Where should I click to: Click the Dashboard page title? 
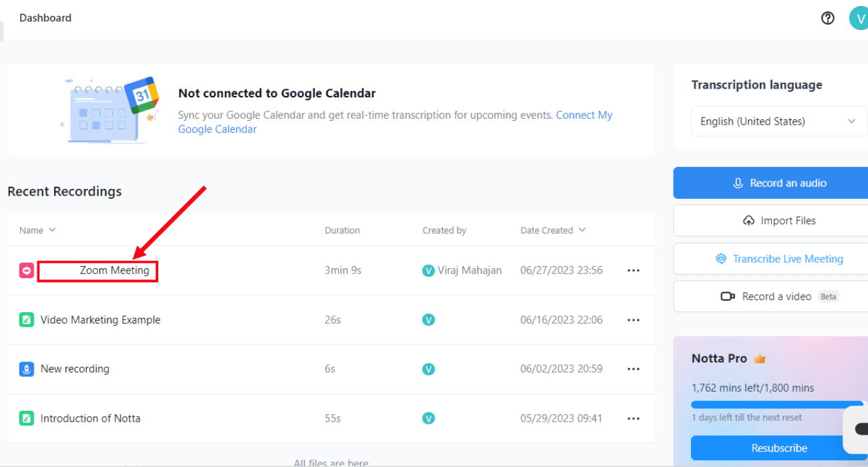tap(45, 18)
